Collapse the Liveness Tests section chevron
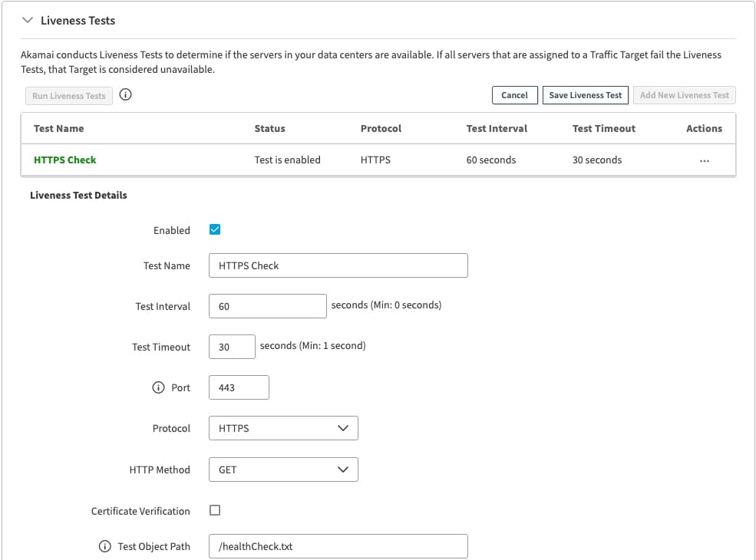 tap(28, 21)
